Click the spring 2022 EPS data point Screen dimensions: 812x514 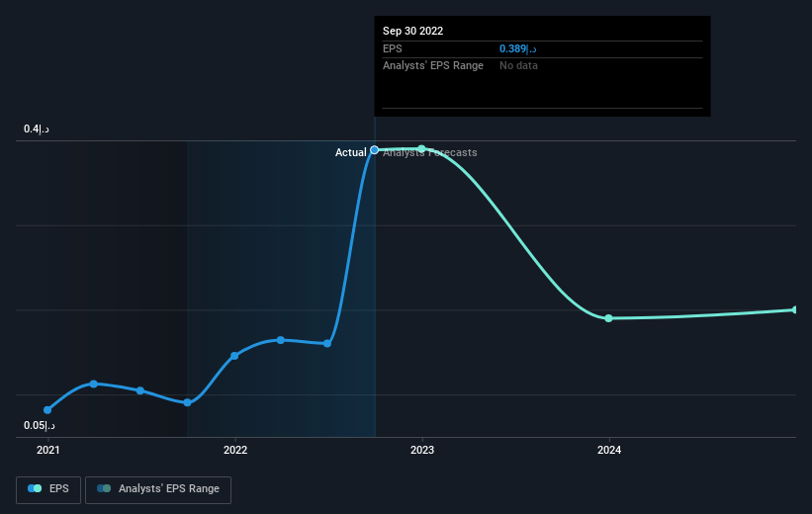(281, 340)
